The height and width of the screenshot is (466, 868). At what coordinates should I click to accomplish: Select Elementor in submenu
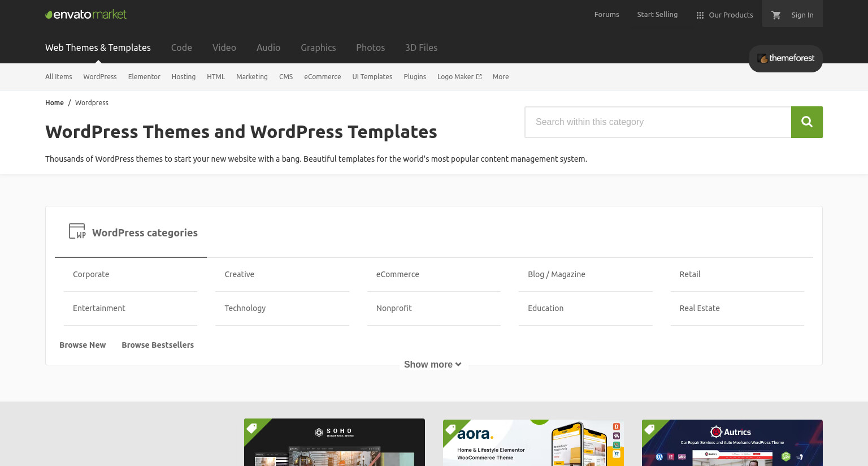click(x=144, y=77)
